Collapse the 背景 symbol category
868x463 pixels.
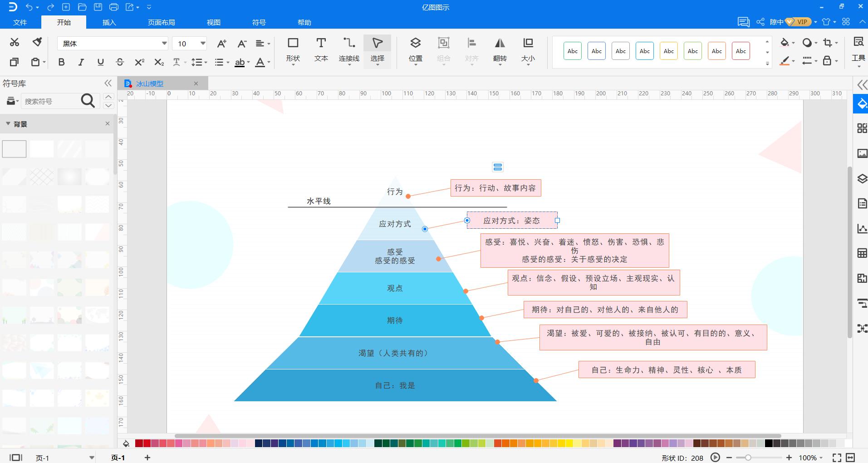pyautogui.click(x=8, y=124)
